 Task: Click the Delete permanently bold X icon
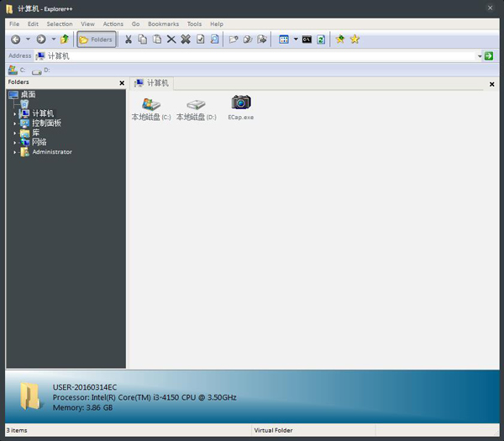click(186, 39)
